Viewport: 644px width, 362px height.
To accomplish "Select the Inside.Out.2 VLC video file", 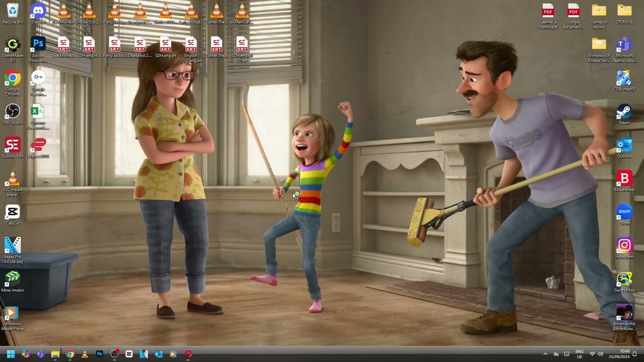I will pyautogui.click(x=89, y=14).
